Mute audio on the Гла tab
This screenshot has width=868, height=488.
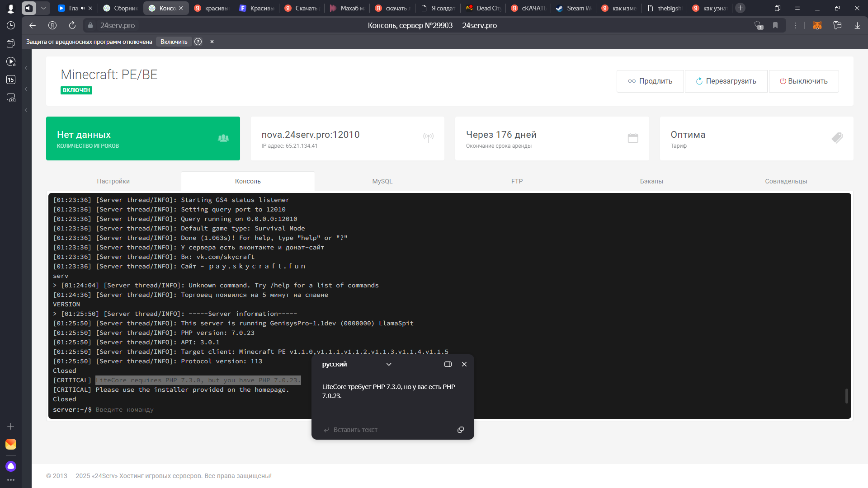[x=83, y=8]
